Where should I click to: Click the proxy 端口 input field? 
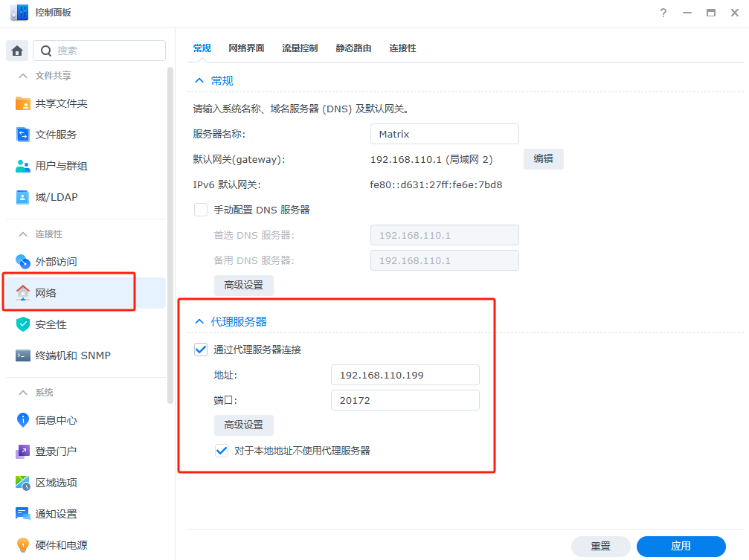(x=405, y=400)
